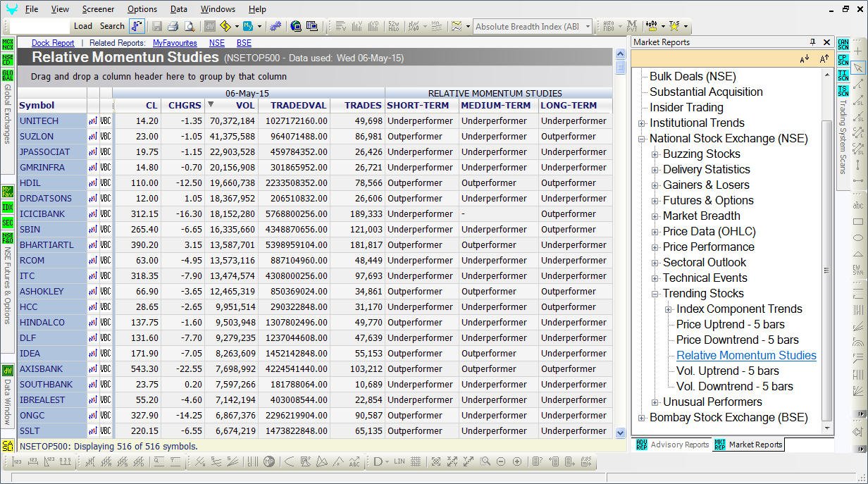
Task: Collapse the National Stock Exchange (NSE) node
Action: click(642, 139)
